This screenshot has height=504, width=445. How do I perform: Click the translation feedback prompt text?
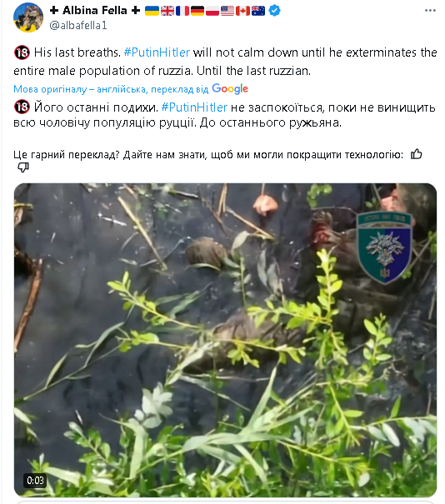tap(208, 155)
